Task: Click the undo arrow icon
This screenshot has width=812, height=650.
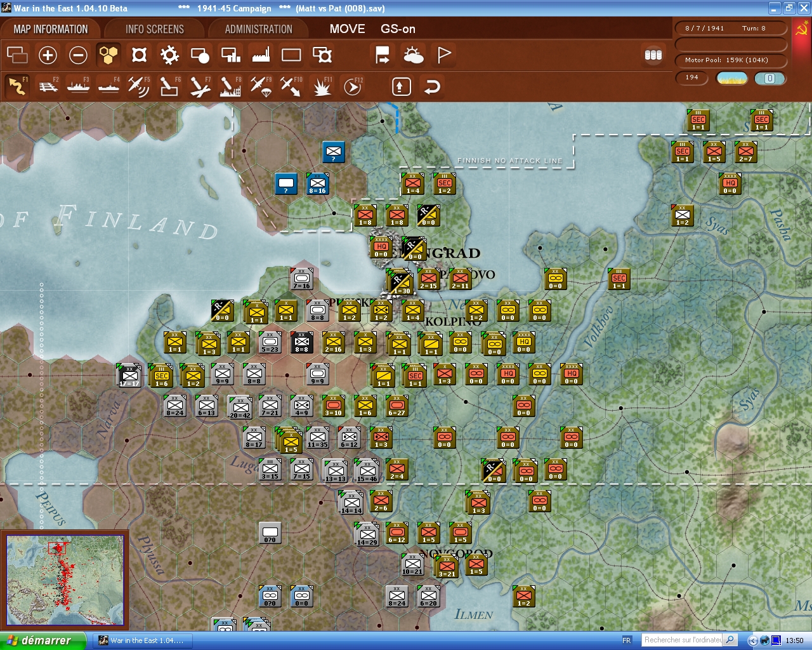Action: point(431,86)
